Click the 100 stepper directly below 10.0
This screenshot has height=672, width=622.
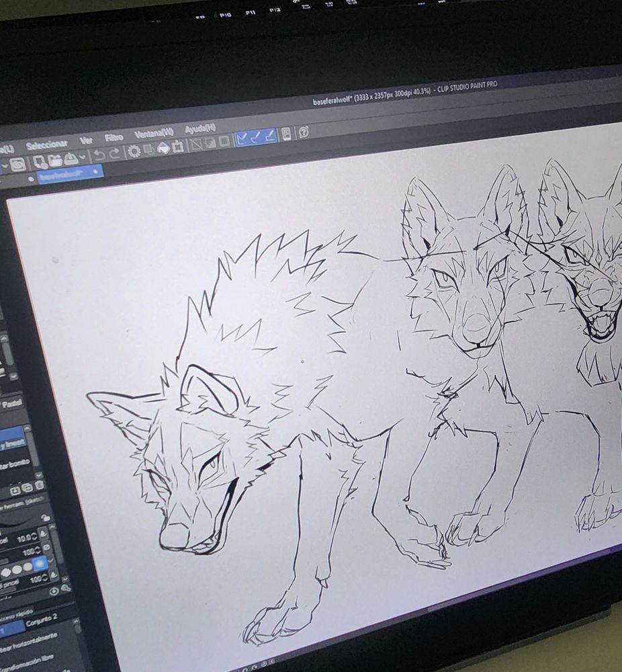click(38, 551)
